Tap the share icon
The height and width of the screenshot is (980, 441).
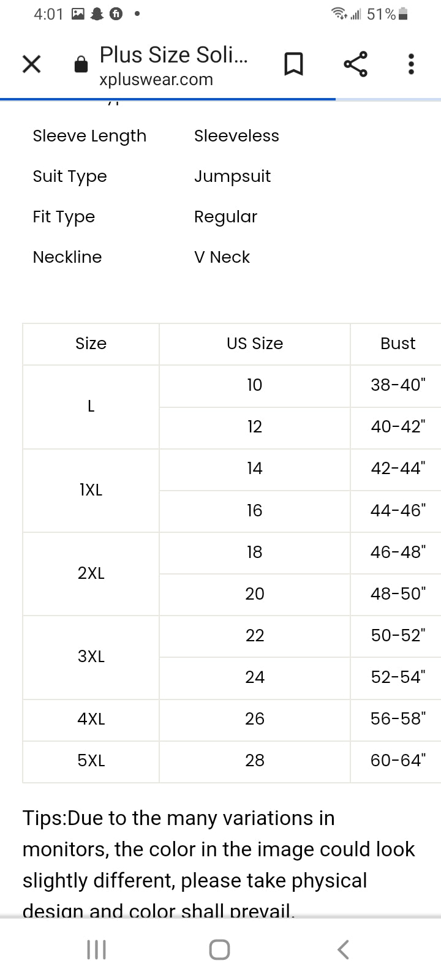click(x=355, y=64)
